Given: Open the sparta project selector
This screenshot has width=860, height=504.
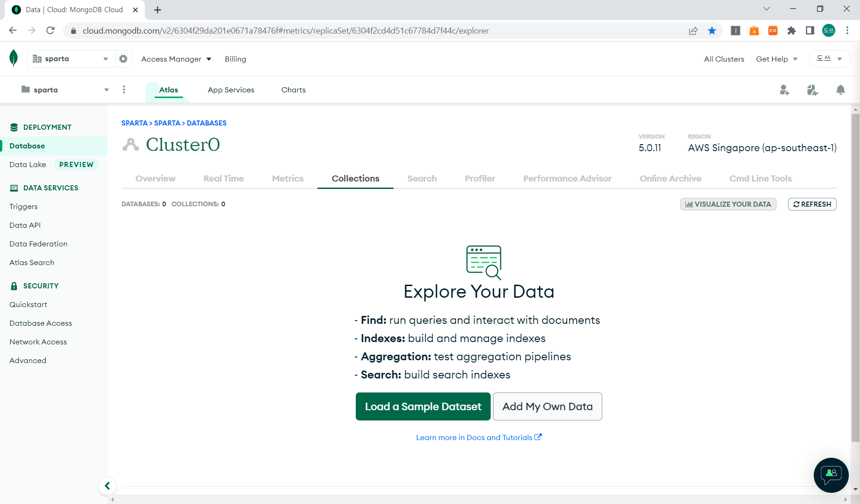Looking at the screenshot, I should coord(65,90).
